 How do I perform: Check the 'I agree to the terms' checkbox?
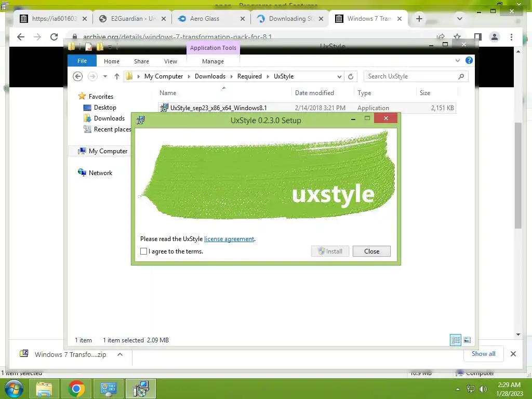tap(143, 251)
